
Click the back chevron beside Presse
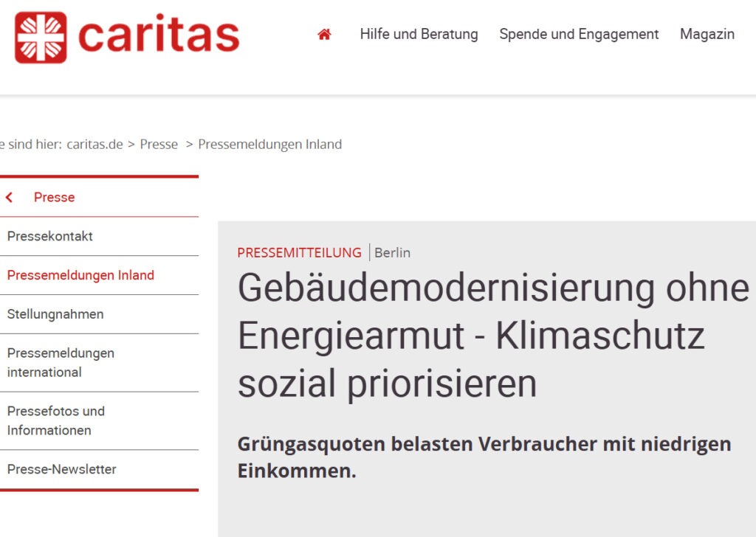coord(9,197)
